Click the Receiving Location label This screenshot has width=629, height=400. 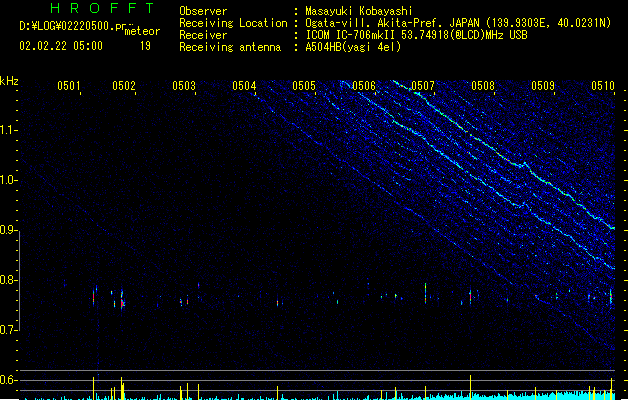pos(233,23)
